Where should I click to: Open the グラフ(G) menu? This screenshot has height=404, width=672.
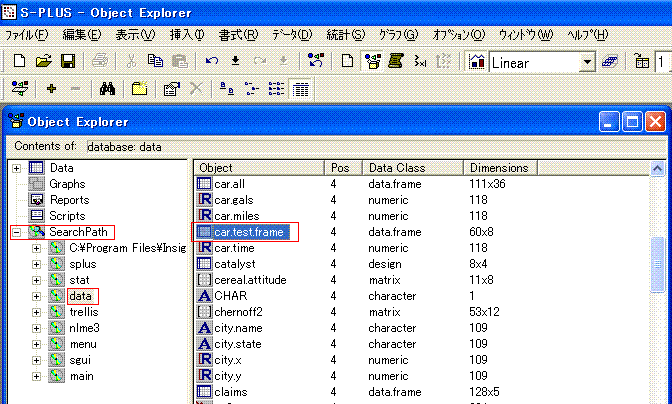[398, 35]
